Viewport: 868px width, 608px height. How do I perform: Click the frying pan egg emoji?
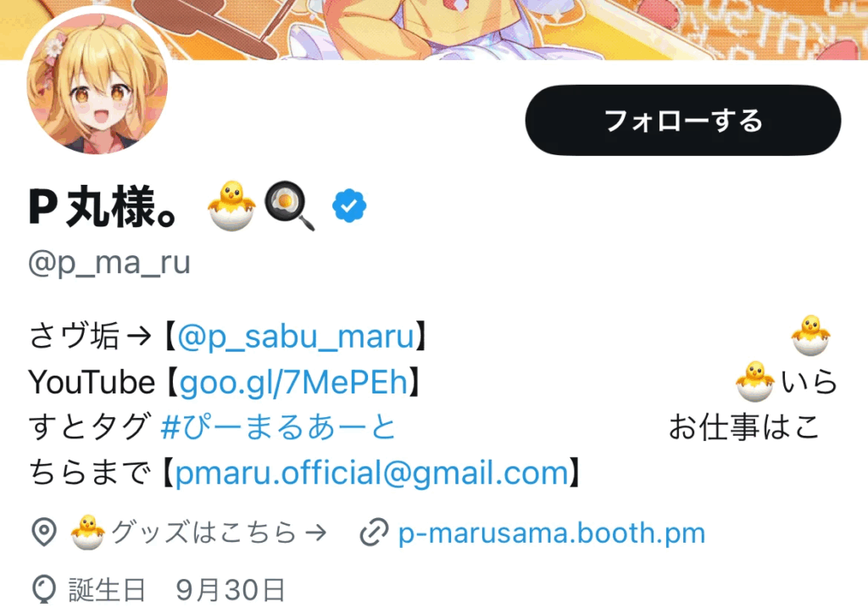point(290,206)
